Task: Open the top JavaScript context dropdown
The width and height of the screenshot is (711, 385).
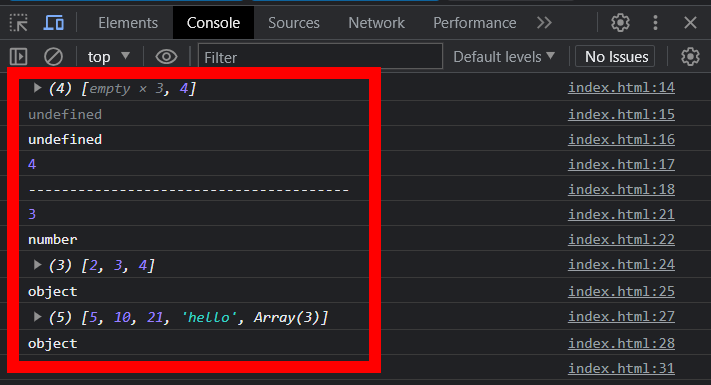Action: click(109, 57)
